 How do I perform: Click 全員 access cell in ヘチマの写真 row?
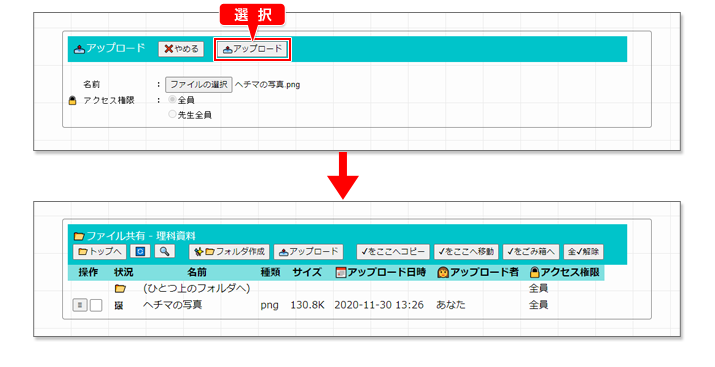538,305
